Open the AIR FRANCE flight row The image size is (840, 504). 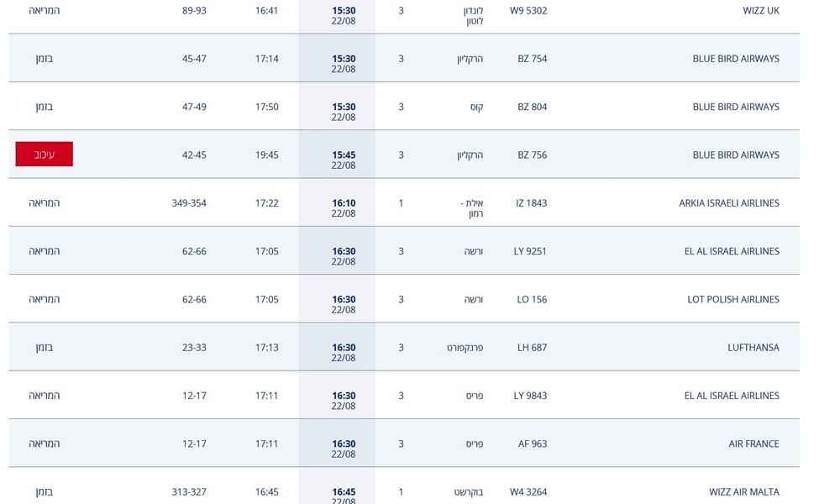click(x=404, y=443)
